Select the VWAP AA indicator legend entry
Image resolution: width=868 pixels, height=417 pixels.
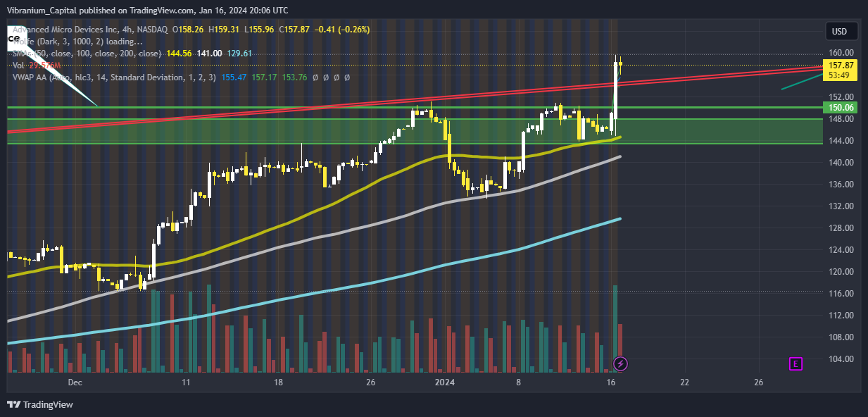tap(115, 77)
